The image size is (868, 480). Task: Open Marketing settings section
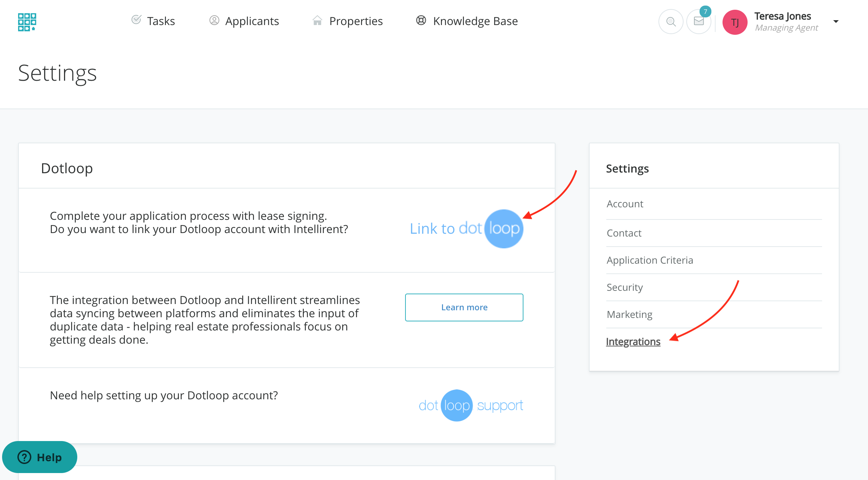[629, 314]
